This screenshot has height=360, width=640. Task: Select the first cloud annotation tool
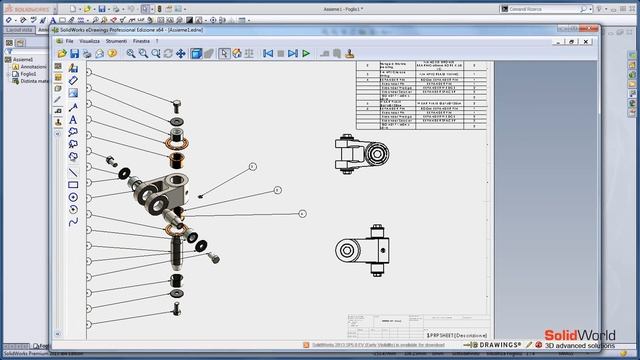pyautogui.click(x=73, y=132)
